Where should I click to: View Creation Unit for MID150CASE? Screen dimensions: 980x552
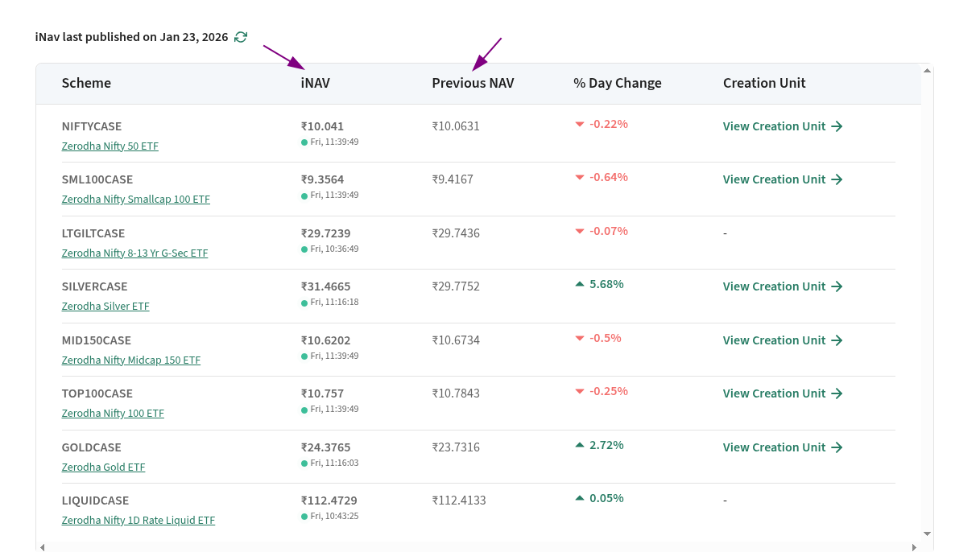pyautogui.click(x=774, y=340)
